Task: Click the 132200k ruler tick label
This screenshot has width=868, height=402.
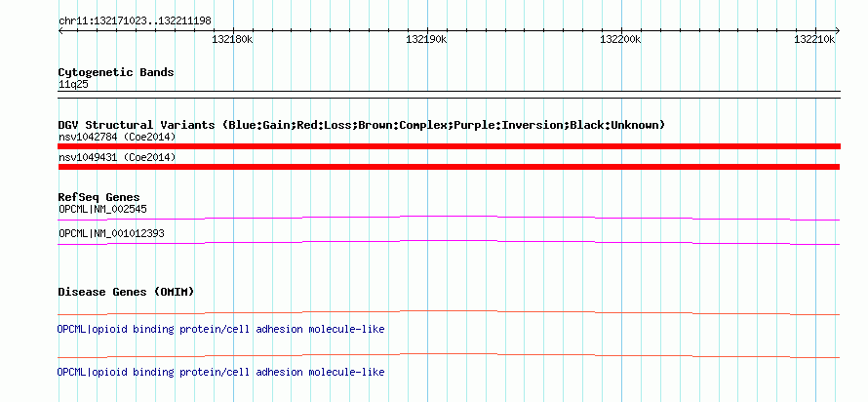Action: (620, 40)
